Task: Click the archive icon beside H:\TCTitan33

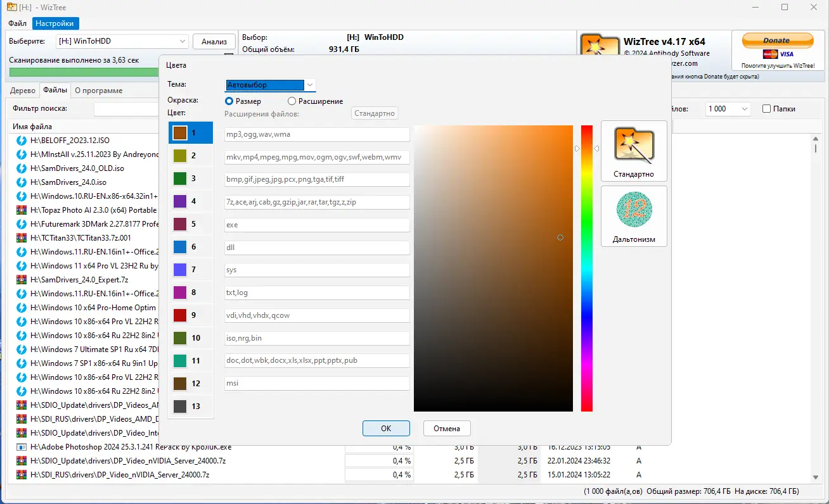Action: click(x=21, y=238)
